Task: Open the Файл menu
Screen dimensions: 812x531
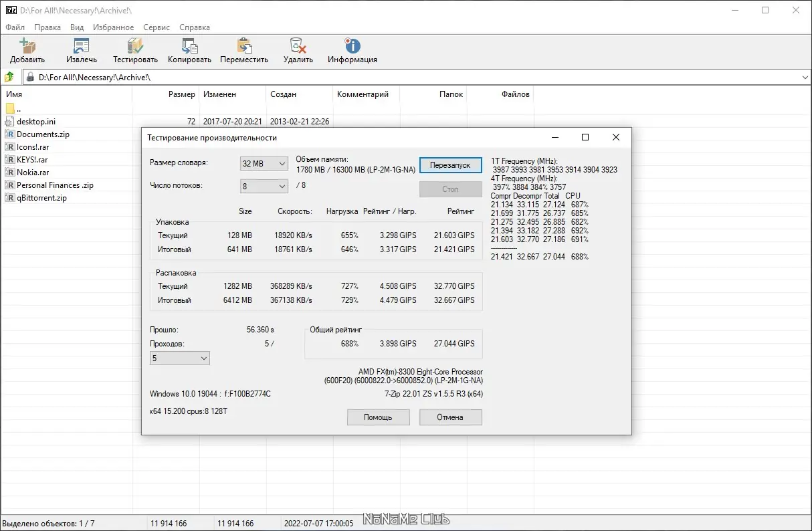Action: coord(15,27)
